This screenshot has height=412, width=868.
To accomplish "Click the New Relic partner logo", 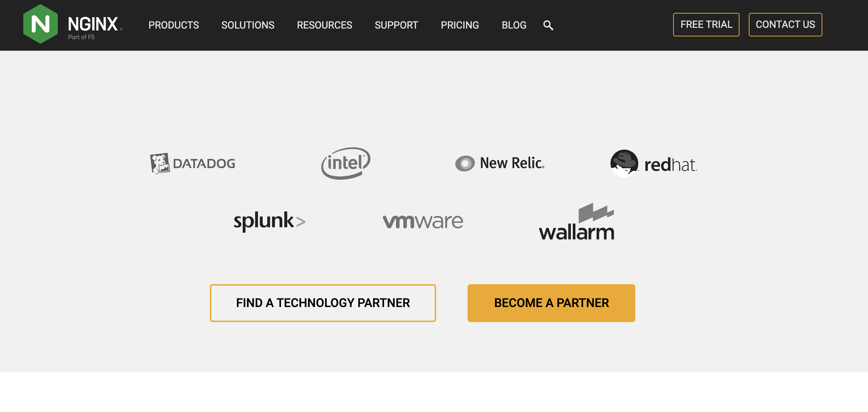I will pyautogui.click(x=499, y=163).
